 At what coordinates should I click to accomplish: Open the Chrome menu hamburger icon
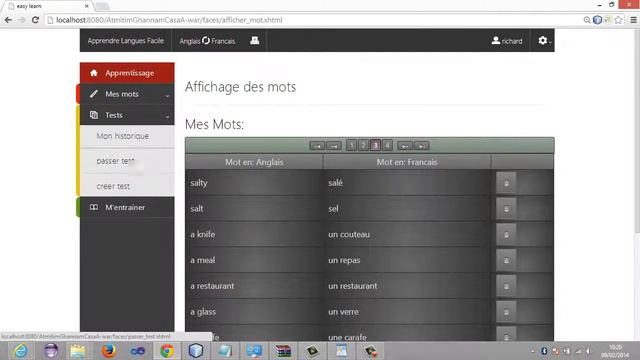point(633,20)
